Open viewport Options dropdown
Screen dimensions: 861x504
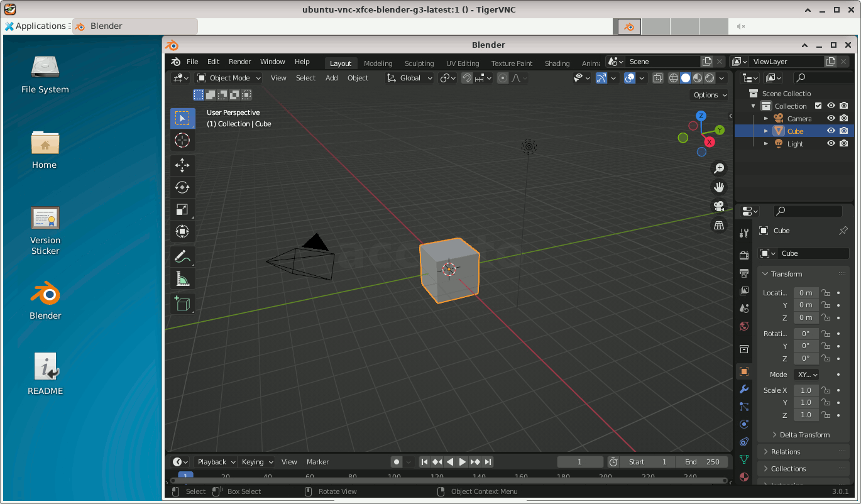[710, 95]
